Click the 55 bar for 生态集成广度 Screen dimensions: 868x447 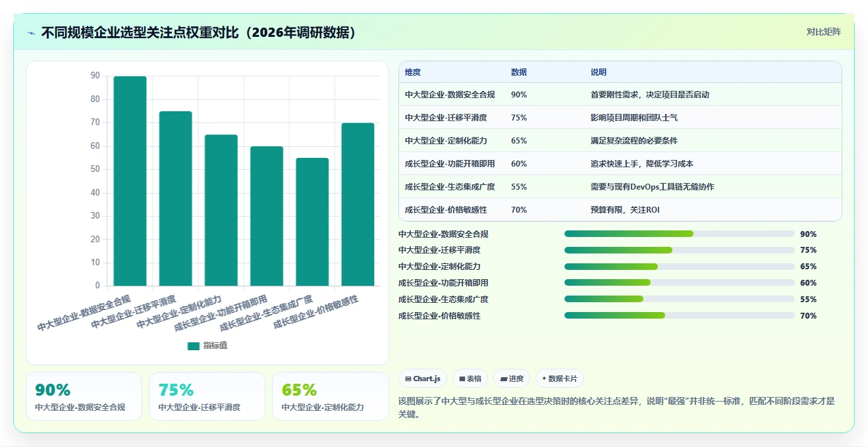click(312, 222)
